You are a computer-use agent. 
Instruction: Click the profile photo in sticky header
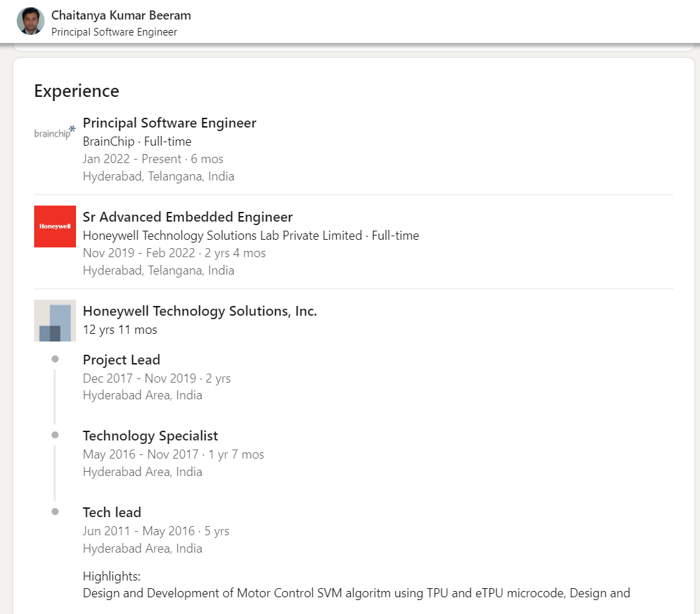pos(31,21)
